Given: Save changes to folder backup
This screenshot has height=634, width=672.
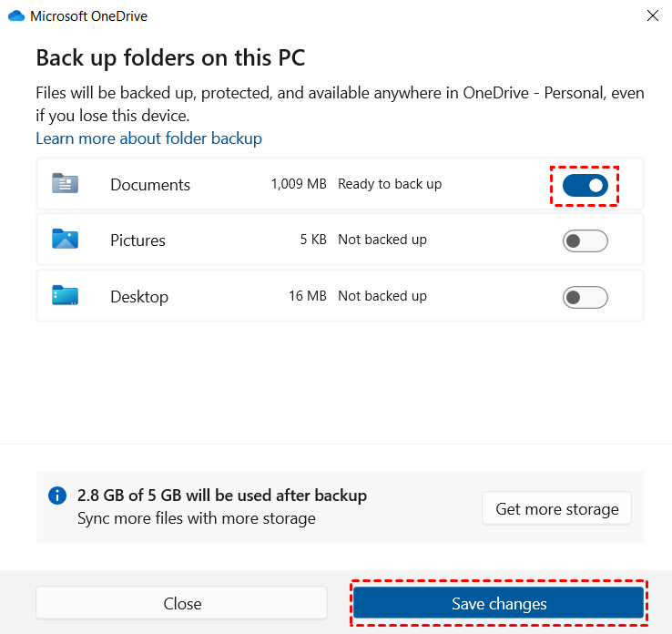Looking at the screenshot, I should click(499, 604).
